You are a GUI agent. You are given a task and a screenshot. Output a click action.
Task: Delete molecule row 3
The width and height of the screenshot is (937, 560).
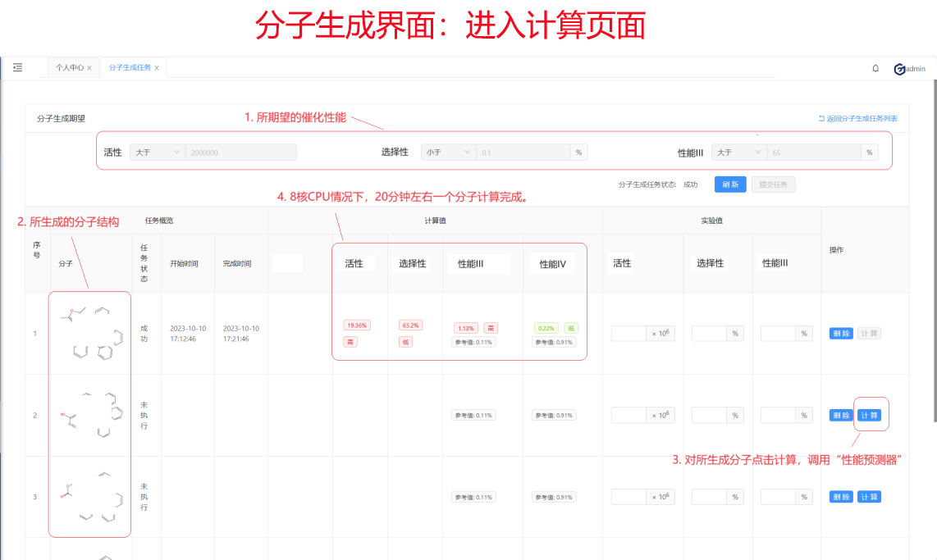click(x=841, y=497)
